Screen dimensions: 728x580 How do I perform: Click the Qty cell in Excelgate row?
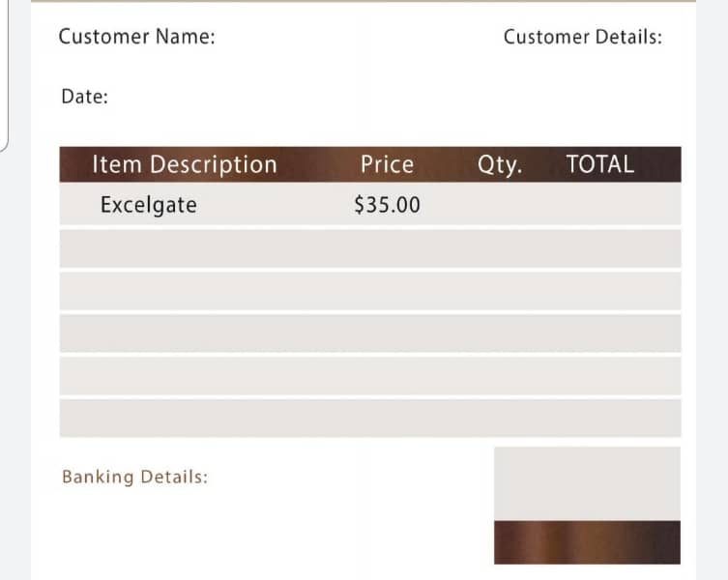500,204
